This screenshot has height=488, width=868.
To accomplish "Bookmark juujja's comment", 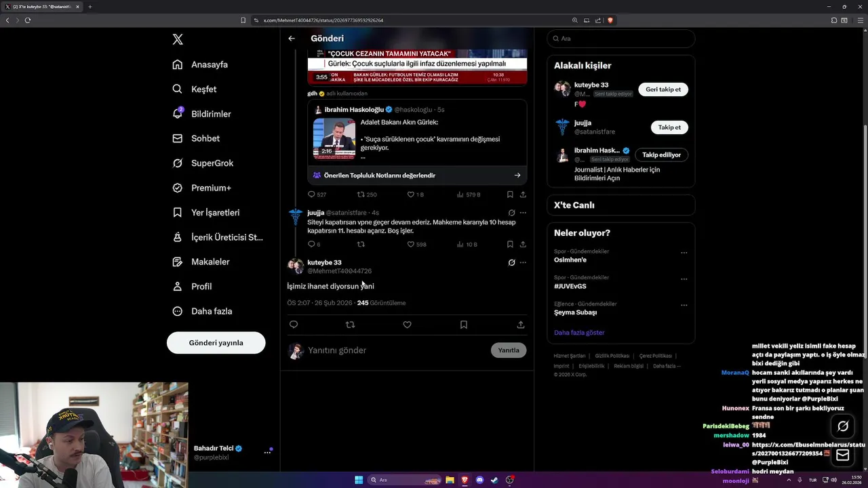I will (510, 244).
